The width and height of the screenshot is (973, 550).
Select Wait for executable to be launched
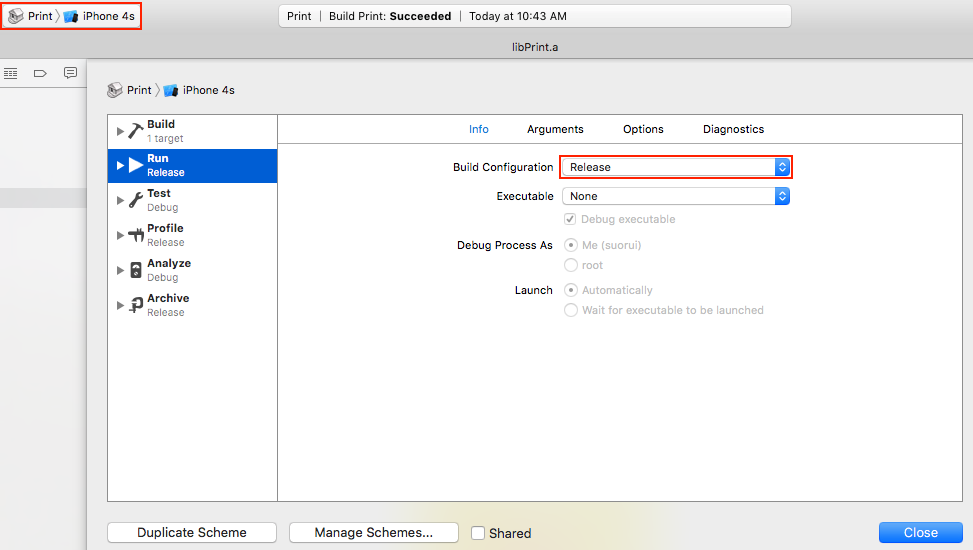coord(571,310)
